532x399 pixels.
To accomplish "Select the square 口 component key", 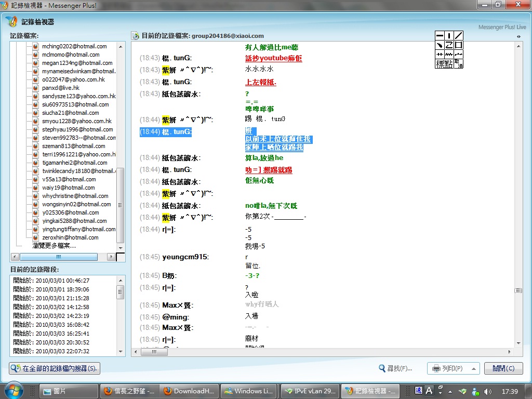I will [458, 45].
